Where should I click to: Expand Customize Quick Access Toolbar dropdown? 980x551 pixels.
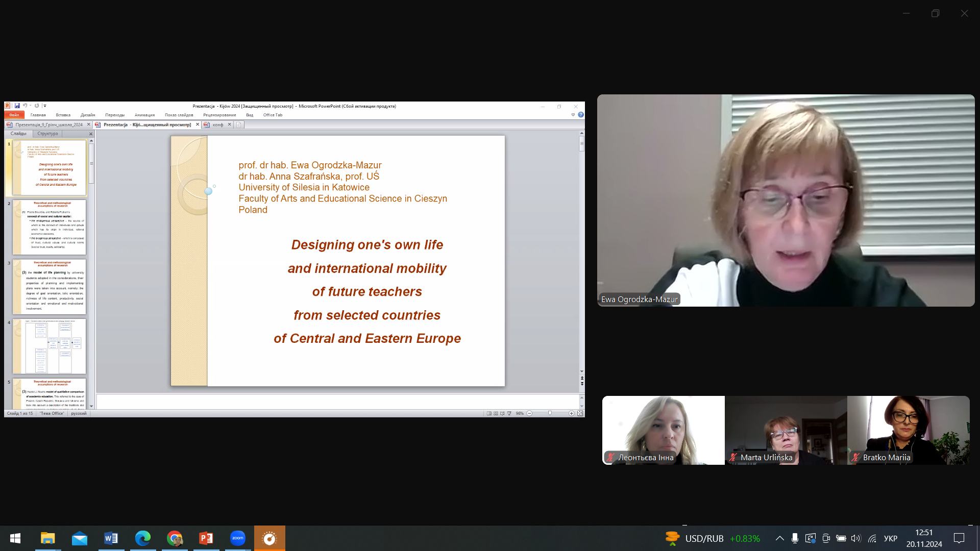click(x=45, y=106)
